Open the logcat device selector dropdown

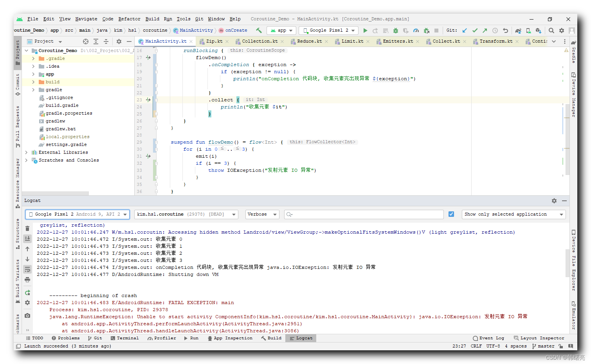pos(77,214)
